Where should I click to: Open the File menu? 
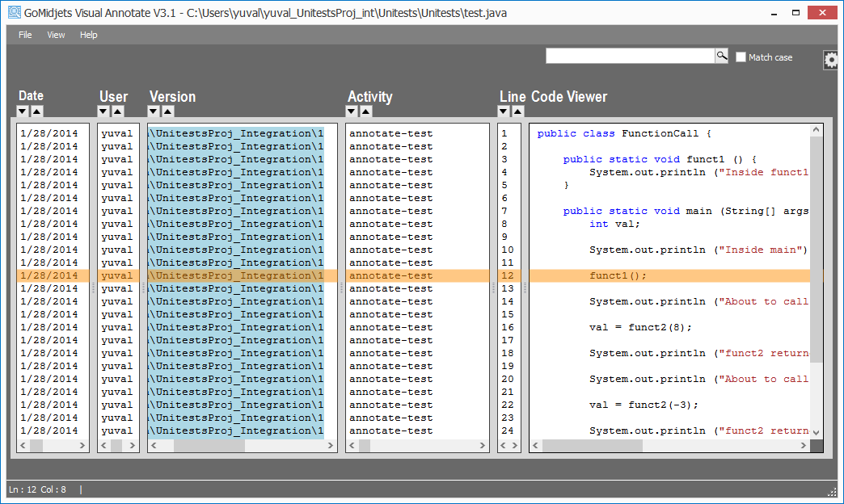pos(25,35)
